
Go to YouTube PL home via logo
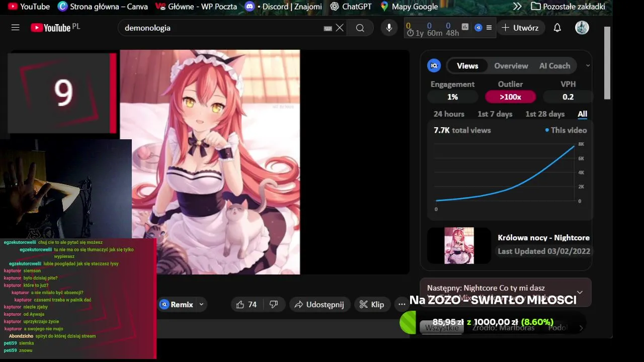pyautogui.click(x=55, y=28)
